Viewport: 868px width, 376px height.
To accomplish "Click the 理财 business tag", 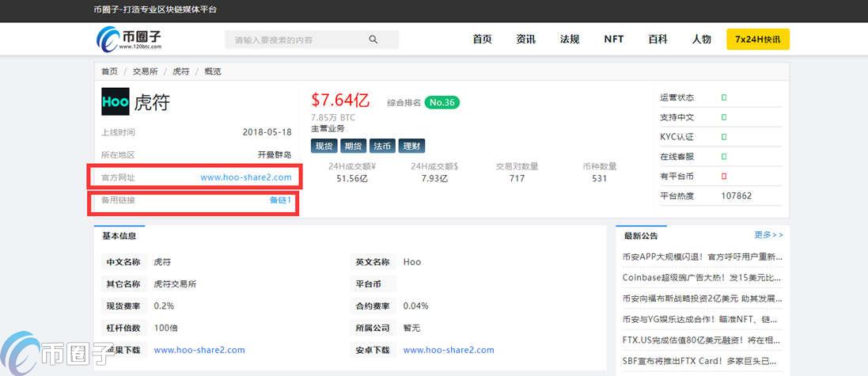I will pyautogui.click(x=412, y=146).
